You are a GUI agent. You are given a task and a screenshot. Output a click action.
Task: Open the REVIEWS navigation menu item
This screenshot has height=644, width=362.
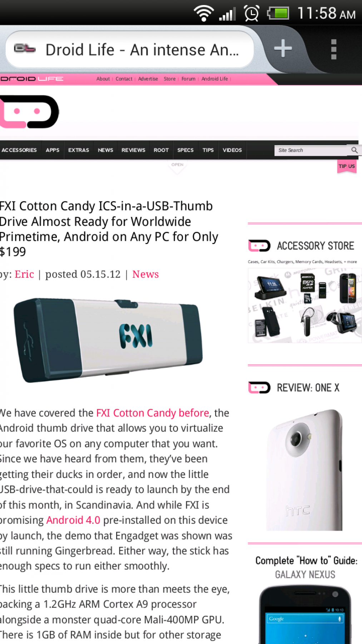click(133, 150)
